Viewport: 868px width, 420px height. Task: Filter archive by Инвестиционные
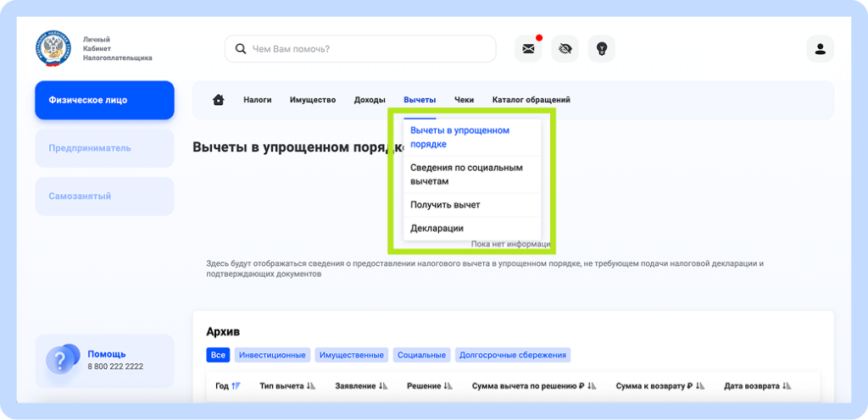[272, 355]
